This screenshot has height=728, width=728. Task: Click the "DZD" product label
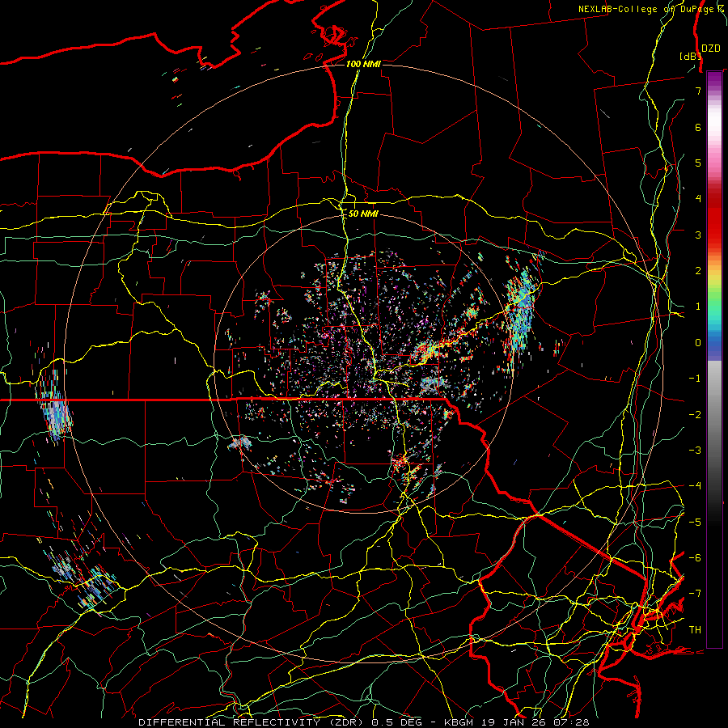click(711, 49)
